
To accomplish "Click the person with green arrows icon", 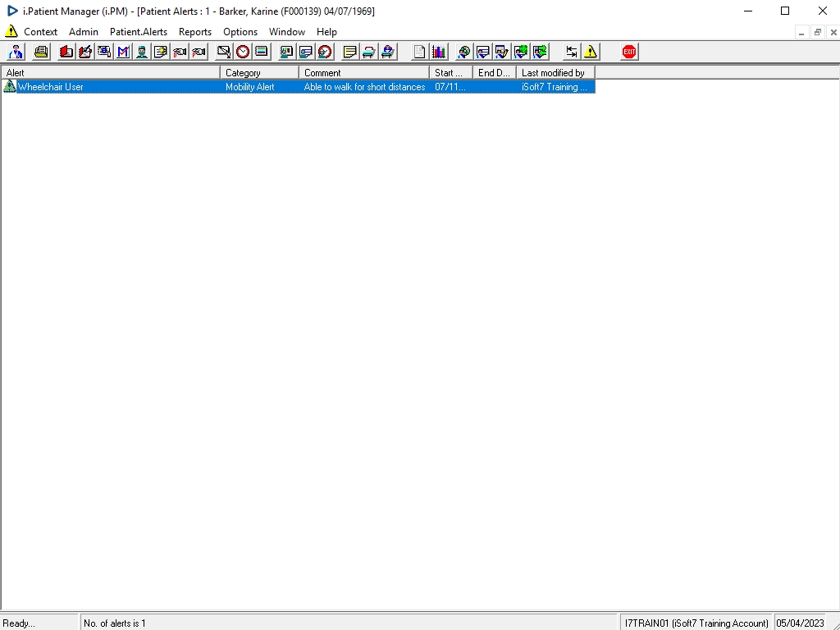I will click(540, 52).
